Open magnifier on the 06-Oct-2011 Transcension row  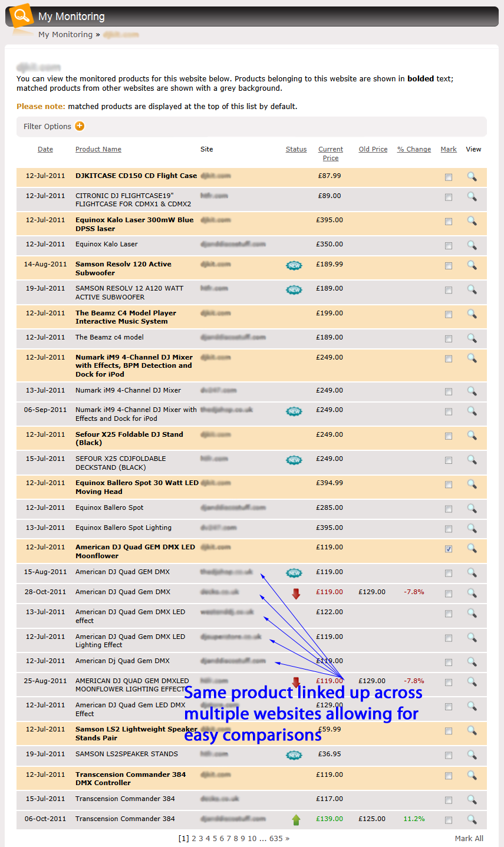pyautogui.click(x=472, y=819)
